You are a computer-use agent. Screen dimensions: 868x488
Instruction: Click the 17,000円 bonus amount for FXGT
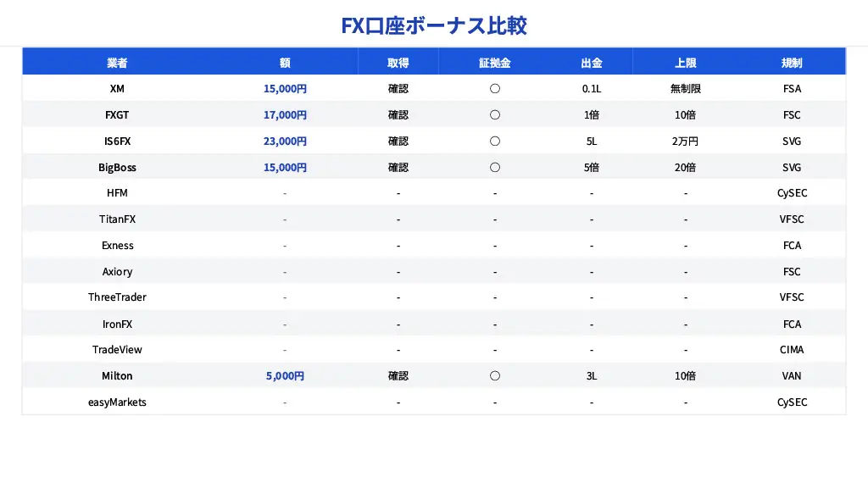coord(285,115)
